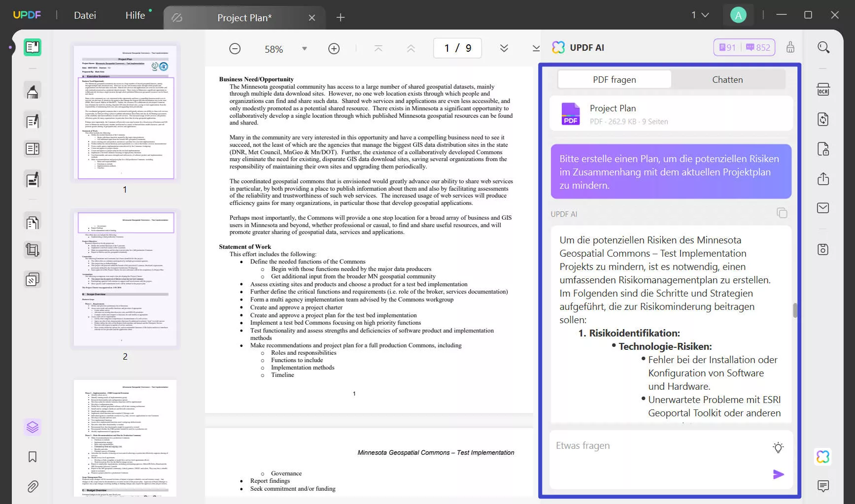The height and width of the screenshot is (504, 855).
Task: Open the zoom level dropdown arrow
Action: pos(305,48)
